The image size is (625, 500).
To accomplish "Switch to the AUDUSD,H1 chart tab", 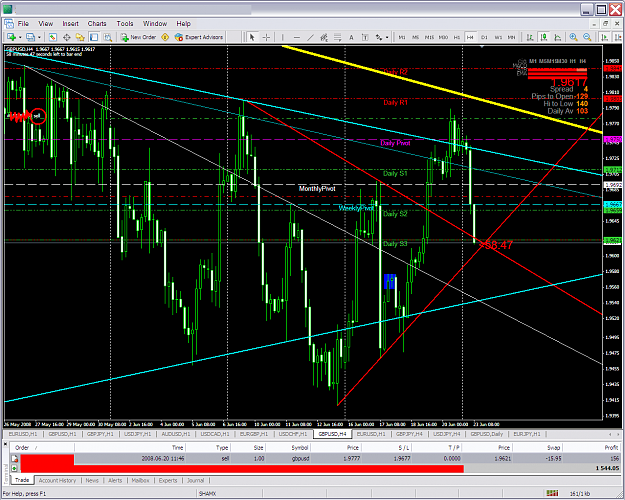I will (x=176, y=434).
